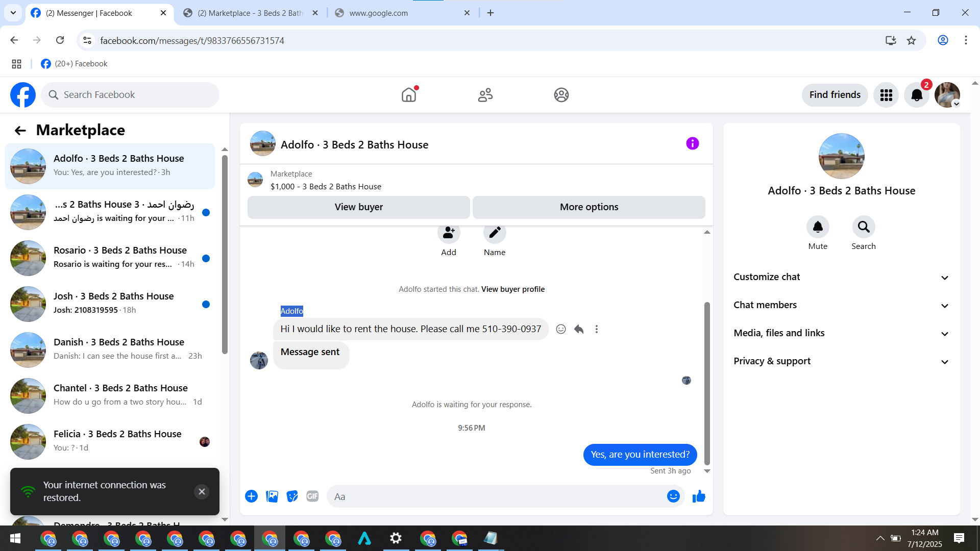Open the Chrome apps grid shortcut
The height and width of the screenshot is (551, 980).
point(16,64)
